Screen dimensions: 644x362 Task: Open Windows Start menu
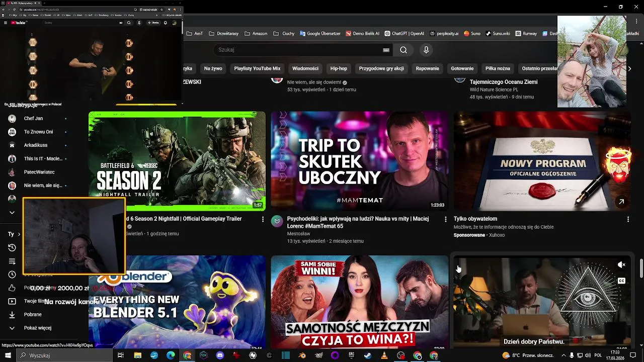pos(8,355)
